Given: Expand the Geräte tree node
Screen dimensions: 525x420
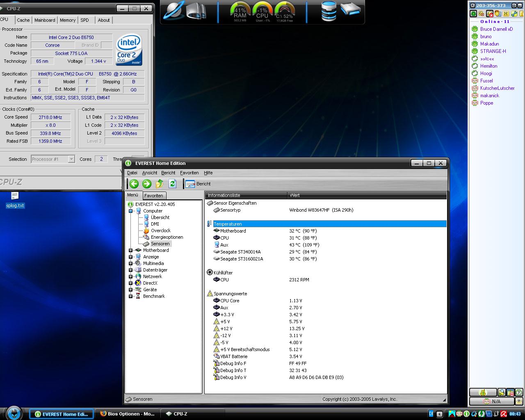Looking at the screenshot, I should click(x=131, y=290).
